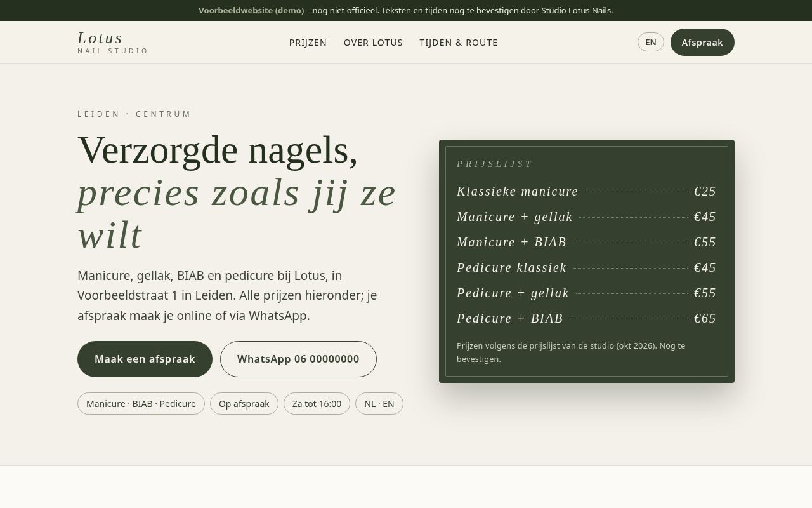This screenshot has width=812, height=508.
Task: Open the Over Lotus menu item
Action: pos(373,43)
